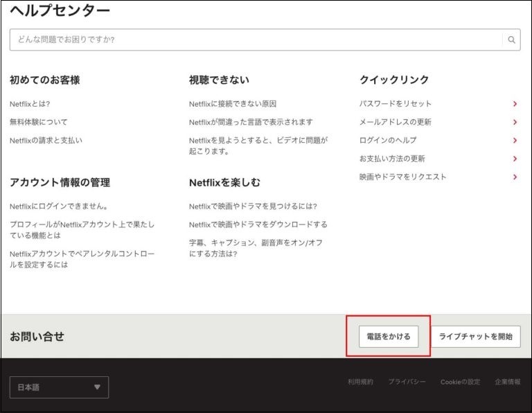
Task: Open the 利用規約 footer link
Action: [x=360, y=382]
